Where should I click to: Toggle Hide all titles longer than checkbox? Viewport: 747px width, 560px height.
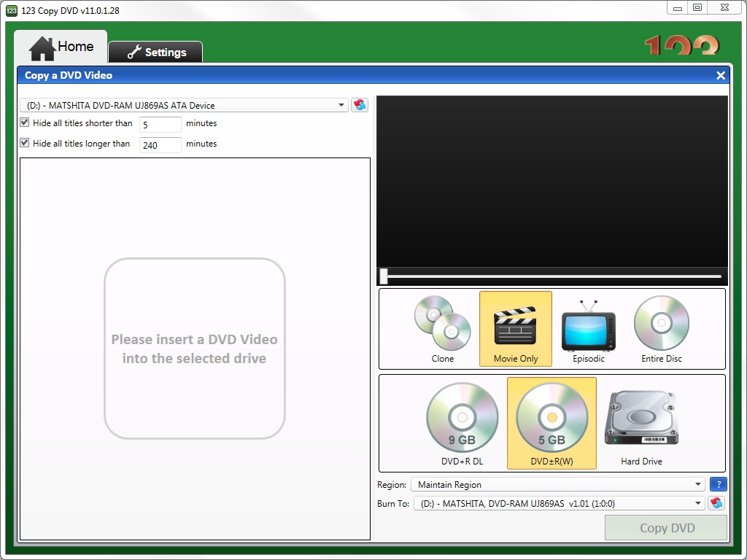pyautogui.click(x=25, y=143)
